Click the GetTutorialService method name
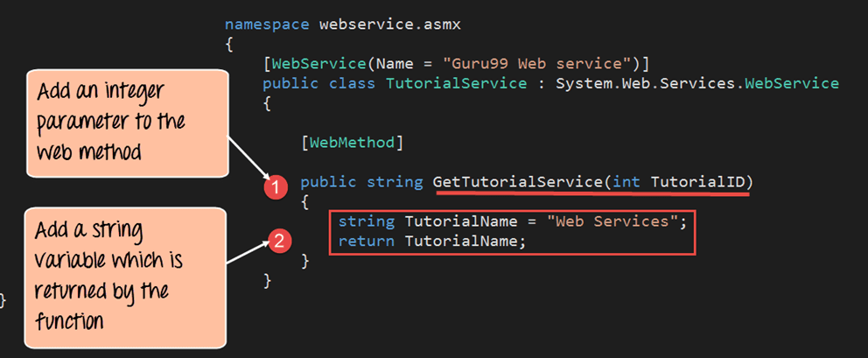 click(518, 181)
